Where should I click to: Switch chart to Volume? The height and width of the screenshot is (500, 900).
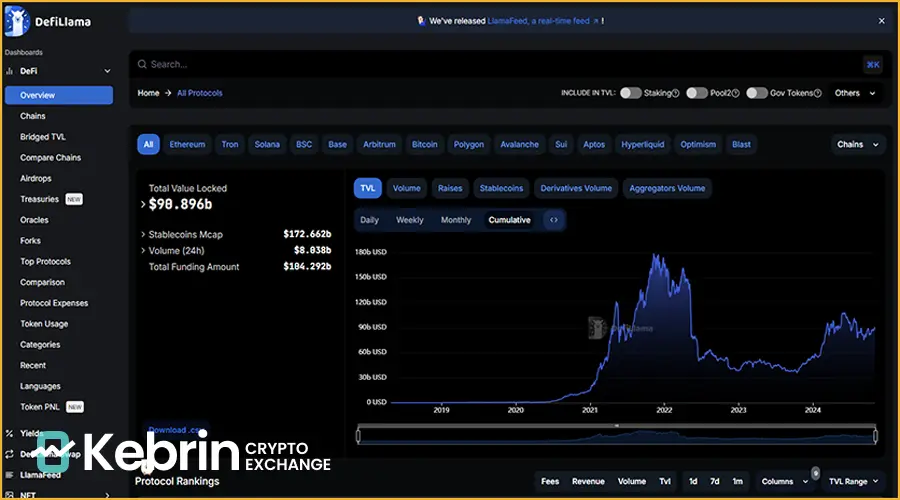click(x=407, y=188)
